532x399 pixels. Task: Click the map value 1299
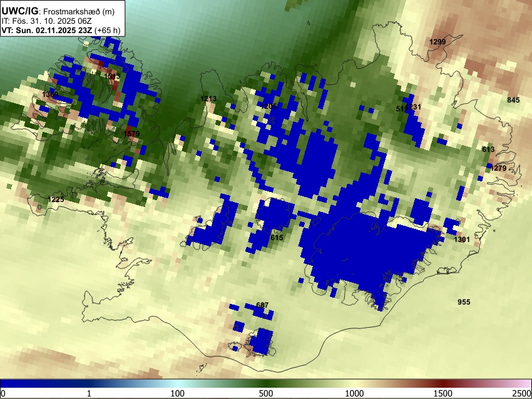coord(437,42)
